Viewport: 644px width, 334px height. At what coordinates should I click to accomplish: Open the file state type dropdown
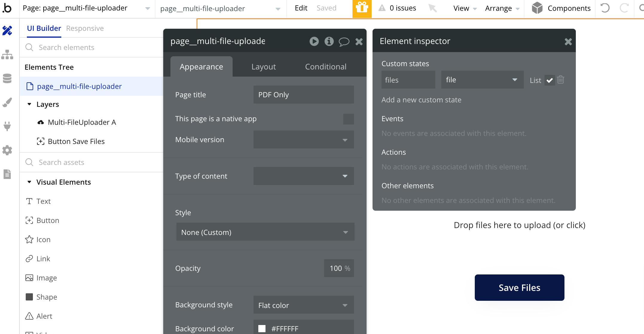(x=482, y=80)
